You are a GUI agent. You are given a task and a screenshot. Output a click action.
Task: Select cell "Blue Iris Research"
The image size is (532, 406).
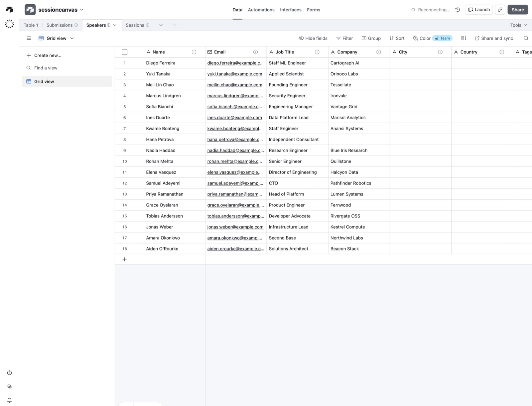click(359, 151)
